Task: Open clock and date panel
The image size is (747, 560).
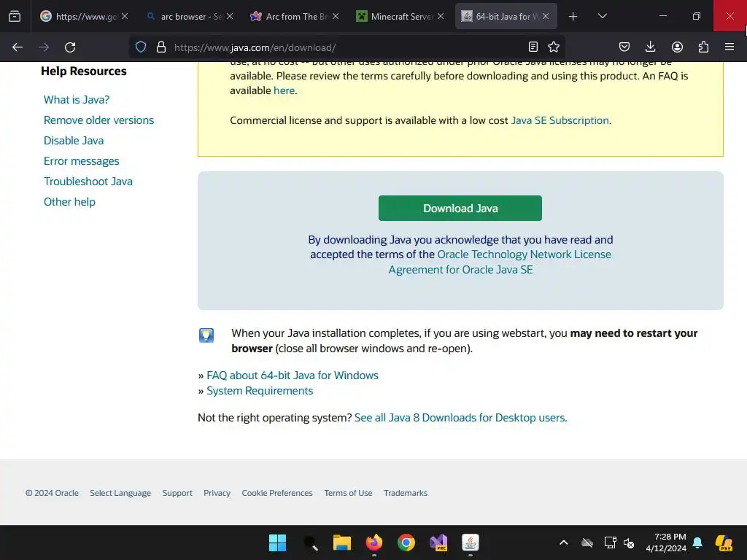Action: click(666, 542)
